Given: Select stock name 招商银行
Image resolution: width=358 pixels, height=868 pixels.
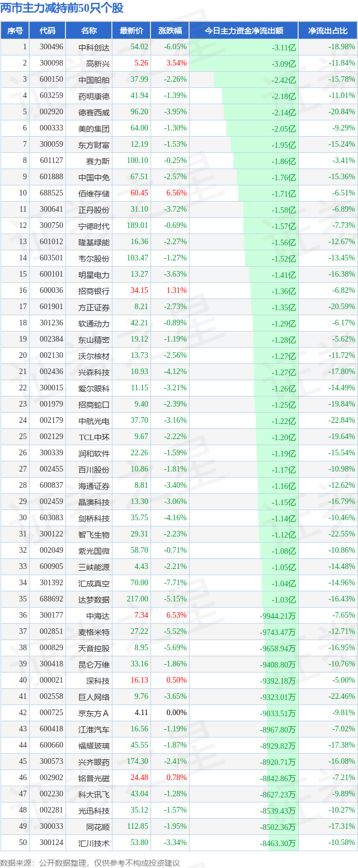Looking at the screenshot, I should click(94, 291).
